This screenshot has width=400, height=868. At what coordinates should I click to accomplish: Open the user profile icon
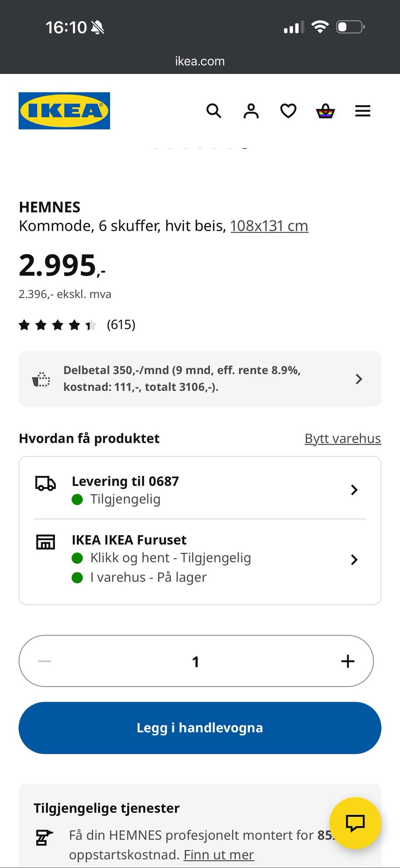251,111
